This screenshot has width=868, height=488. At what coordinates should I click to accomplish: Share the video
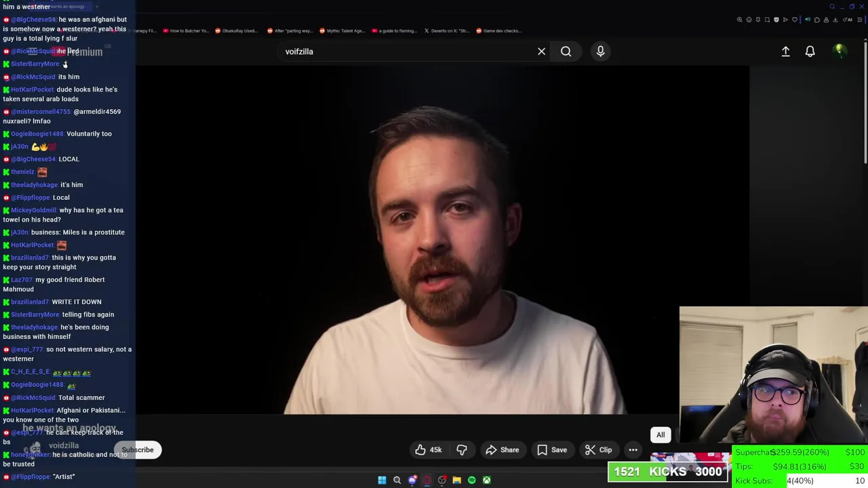pyautogui.click(x=502, y=450)
